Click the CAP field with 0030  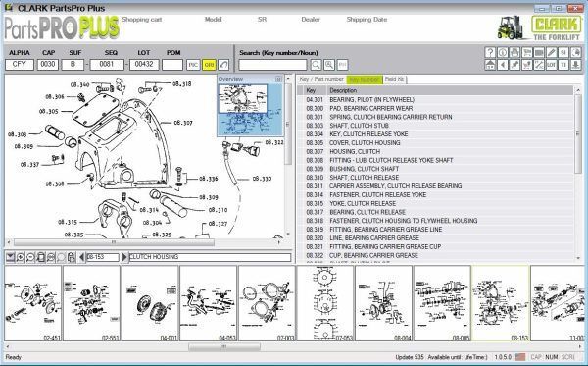tap(48, 65)
